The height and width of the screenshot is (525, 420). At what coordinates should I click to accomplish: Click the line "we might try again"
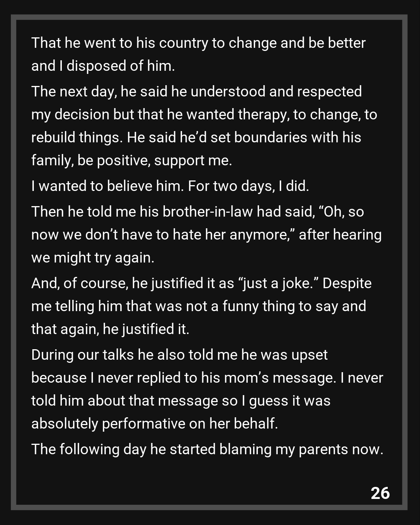click(x=92, y=257)
